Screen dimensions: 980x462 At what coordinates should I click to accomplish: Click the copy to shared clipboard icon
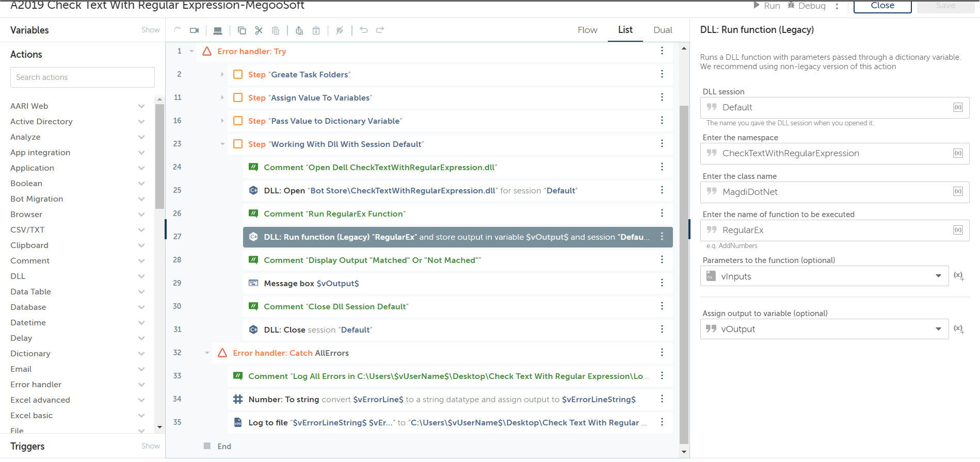tap(299, 30)
